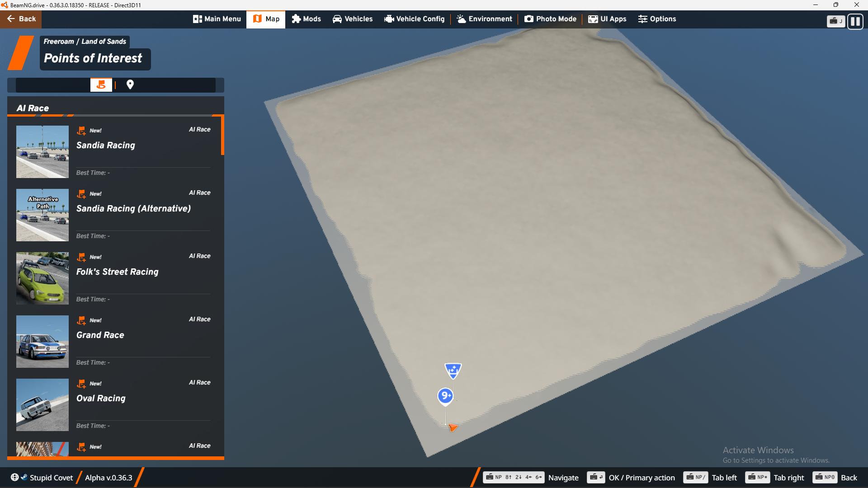Click the orange player arrow on map
The height and width of the screenshot is (488, 868).
(453, 427)
